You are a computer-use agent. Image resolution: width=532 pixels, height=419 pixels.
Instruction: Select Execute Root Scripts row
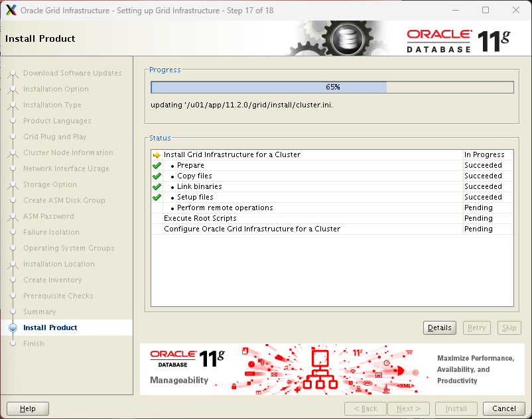point(332,218)
